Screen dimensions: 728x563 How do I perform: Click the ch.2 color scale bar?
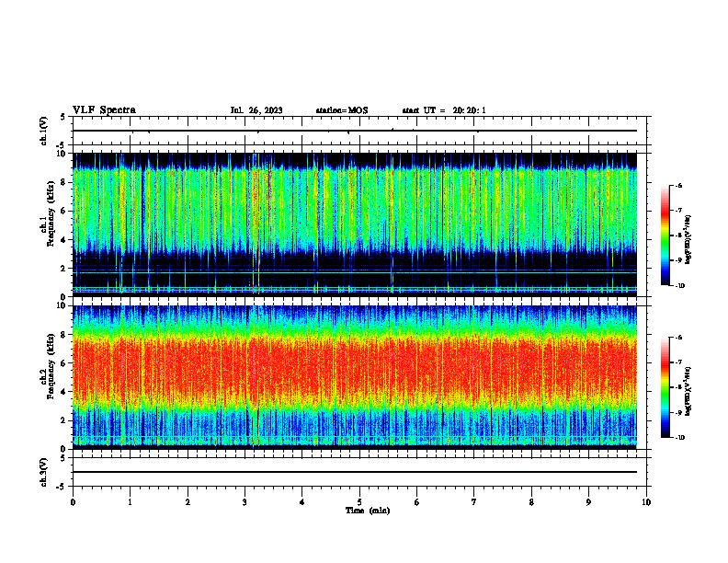click(x=665, y=387)
